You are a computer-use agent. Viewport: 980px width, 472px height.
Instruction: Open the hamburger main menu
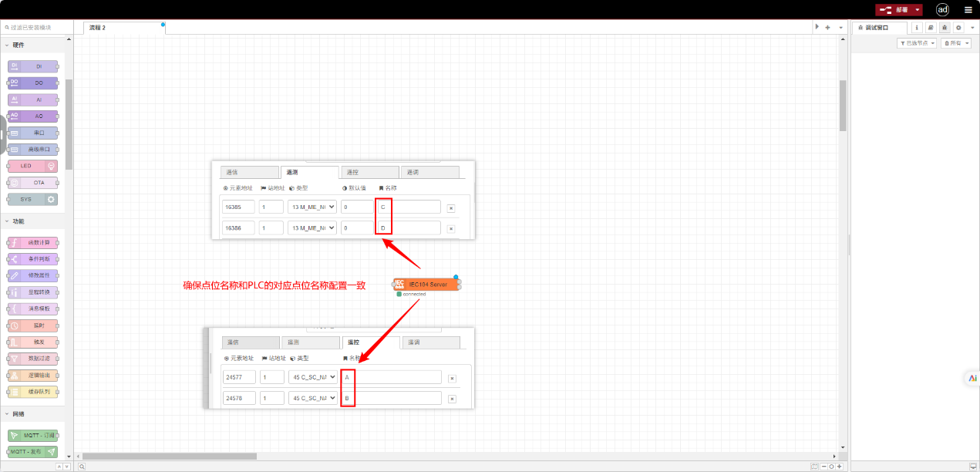point(968,10)
